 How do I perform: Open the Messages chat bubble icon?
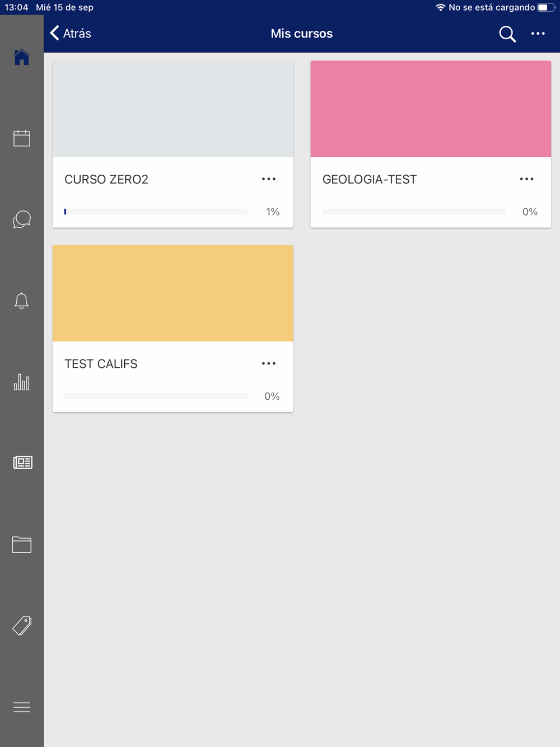coord(22,219)
